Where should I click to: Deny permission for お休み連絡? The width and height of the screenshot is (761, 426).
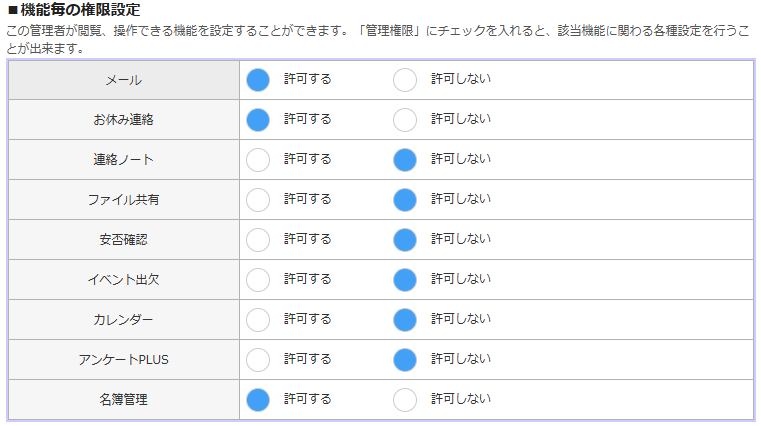pyautogui.click(x=405, y=120)
